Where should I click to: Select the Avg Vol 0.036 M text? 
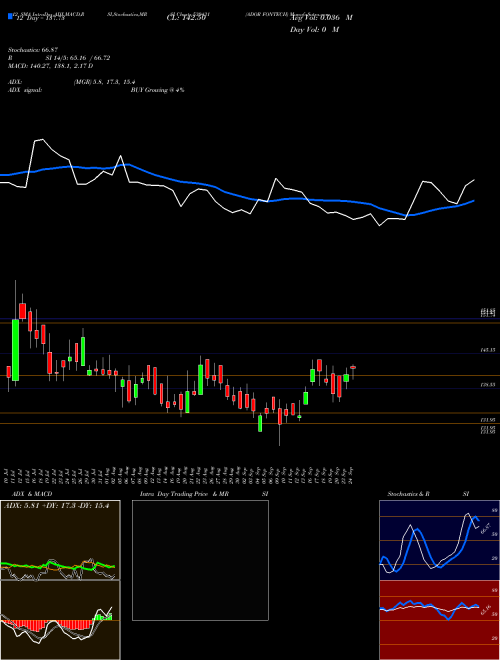[x=321, y=18]
